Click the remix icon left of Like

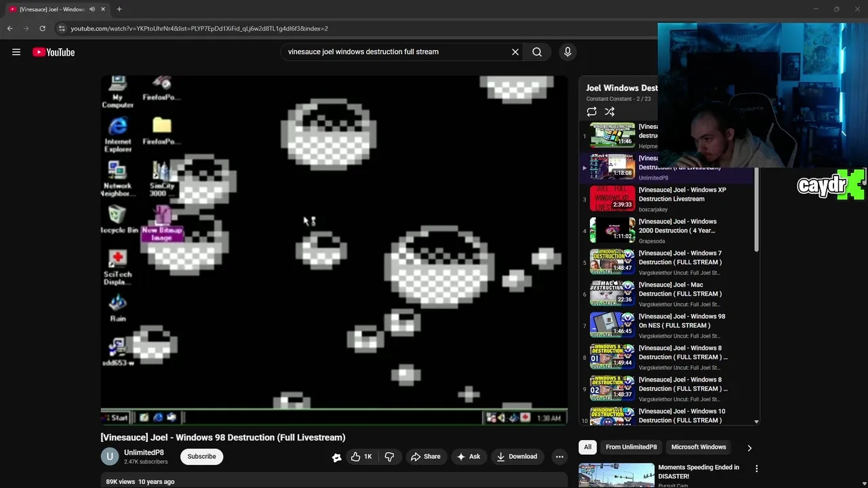[x=336, y=457]
